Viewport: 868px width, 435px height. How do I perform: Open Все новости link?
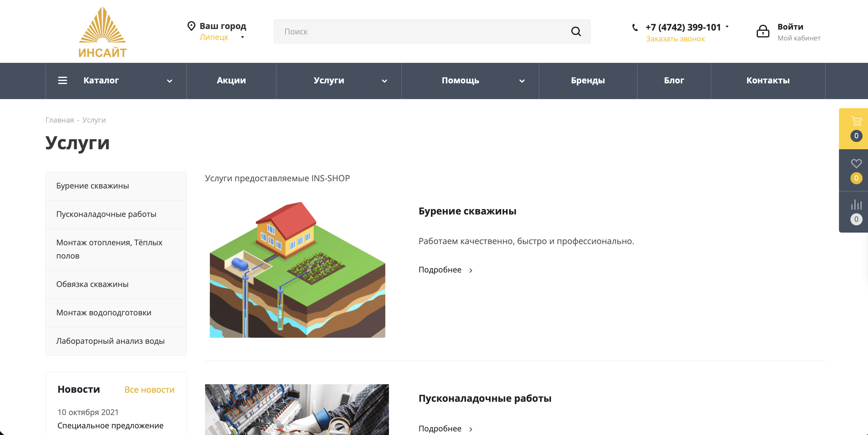[x=149, y=390]
